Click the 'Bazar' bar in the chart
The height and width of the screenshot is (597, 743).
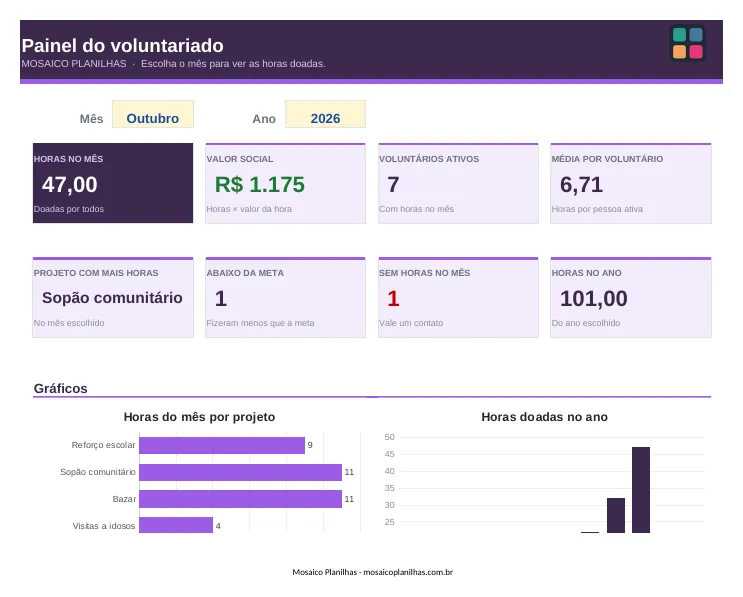240,499
